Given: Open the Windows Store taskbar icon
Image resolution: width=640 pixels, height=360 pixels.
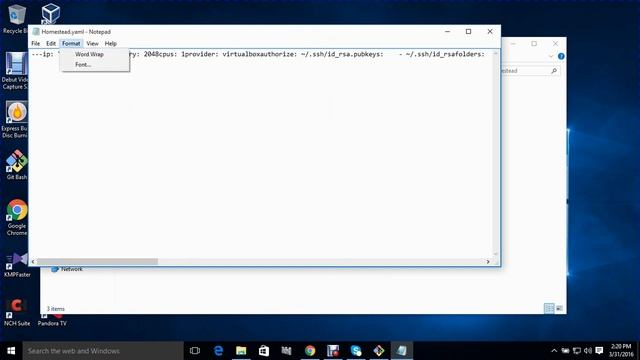Looking at the screenshot, I should (x=264, y=351).
